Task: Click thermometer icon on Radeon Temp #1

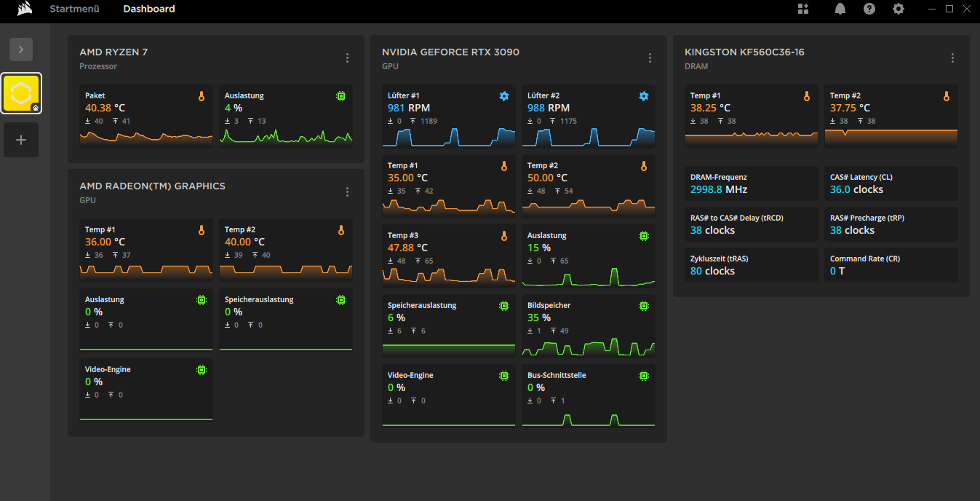Action: point(202,230)
